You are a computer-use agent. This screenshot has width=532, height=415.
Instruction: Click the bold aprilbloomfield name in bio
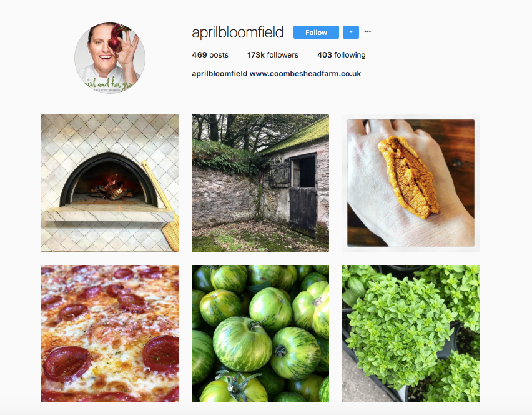pyautogui.click(x=220, y=74)
